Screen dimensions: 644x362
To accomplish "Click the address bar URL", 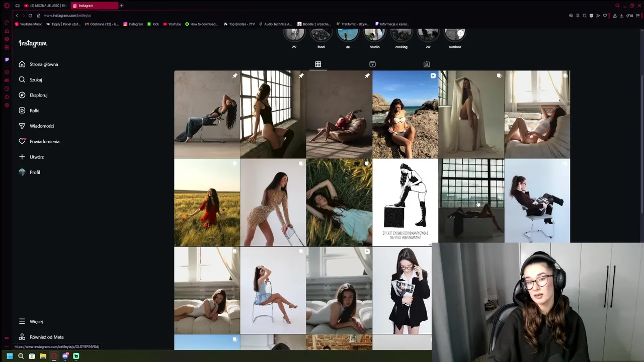I will click(67, 16).
